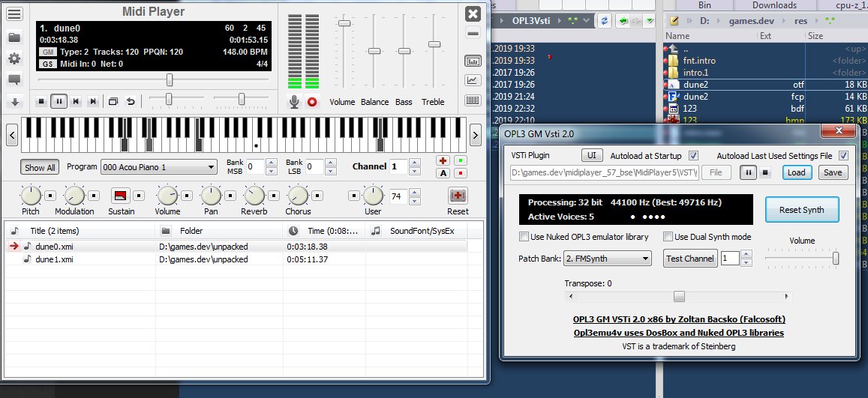
Task: Enable Use Dual Synth mode
Action: (668, 237)
